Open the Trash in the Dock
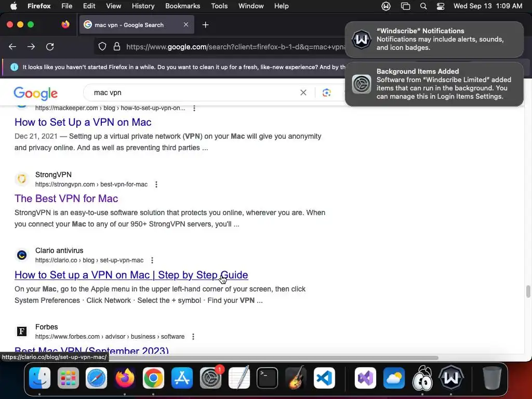Image resolution: width=532 pixels, height=399 pixels. click(492, 378)
